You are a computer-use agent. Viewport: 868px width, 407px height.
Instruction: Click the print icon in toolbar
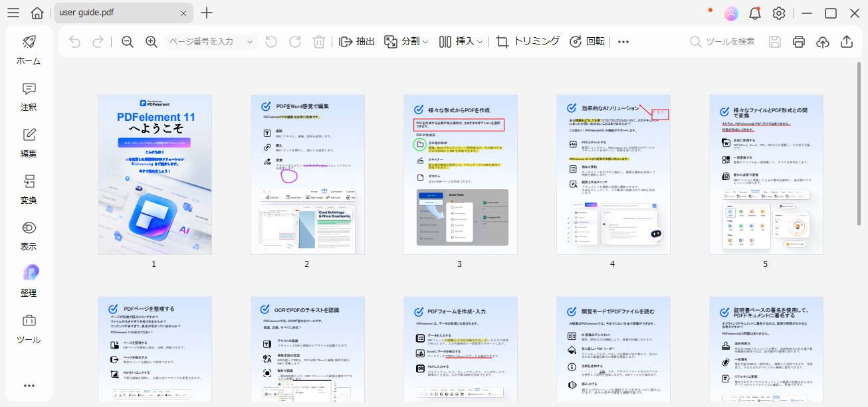(x=799, y=42)
